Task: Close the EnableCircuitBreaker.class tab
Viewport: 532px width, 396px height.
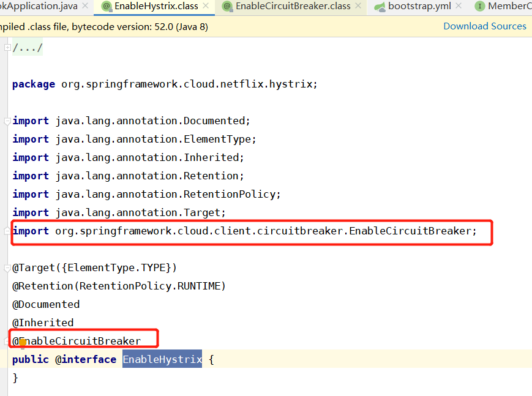Action: 358,6
